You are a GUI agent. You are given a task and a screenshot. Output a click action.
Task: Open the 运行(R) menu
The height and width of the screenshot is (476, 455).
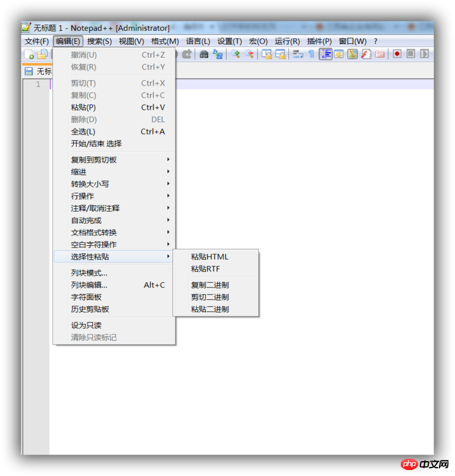pyautogui.click(x=287, y=41)
